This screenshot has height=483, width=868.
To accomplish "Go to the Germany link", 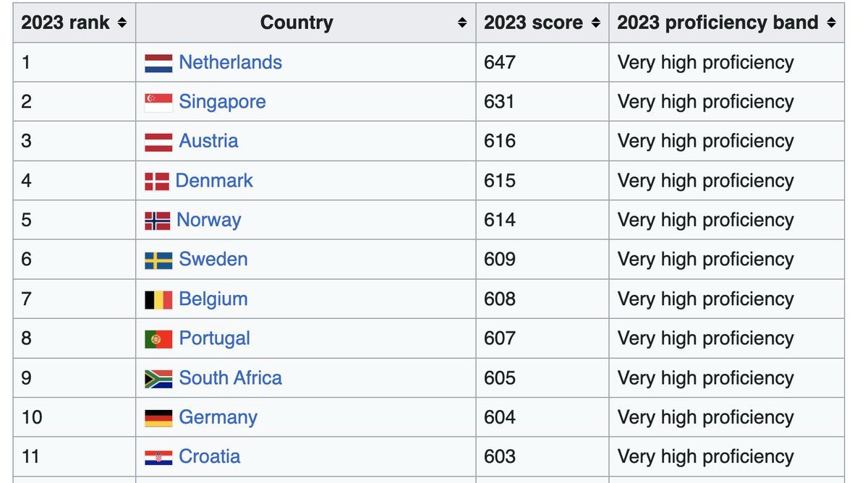I will pyautogui.click(x=218, y=417).
